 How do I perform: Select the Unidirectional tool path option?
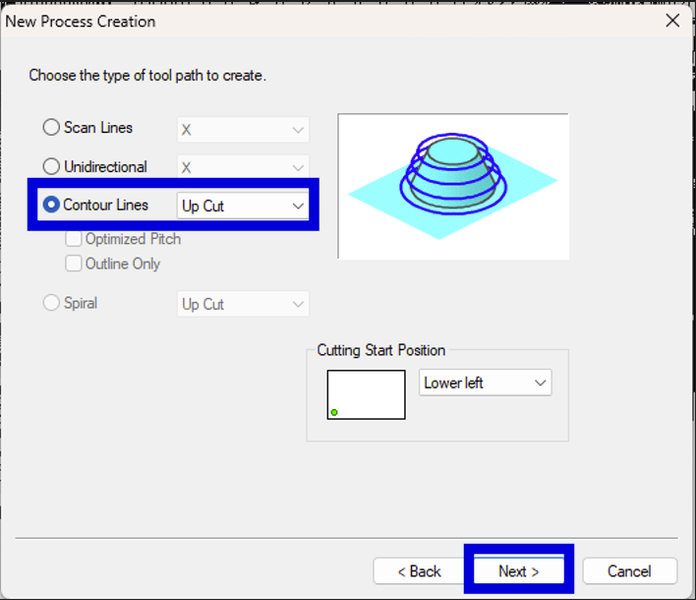click(51, 166)
